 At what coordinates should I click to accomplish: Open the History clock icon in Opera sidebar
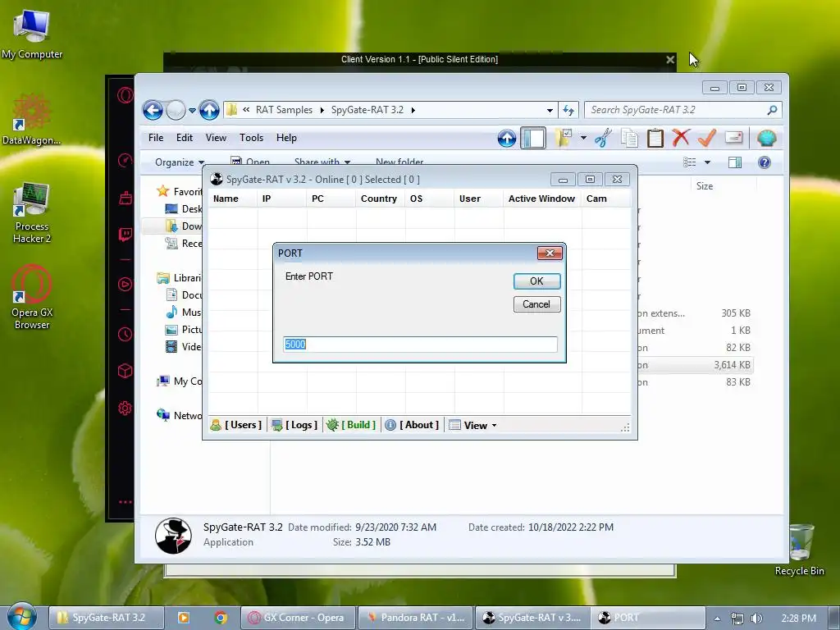125,335
